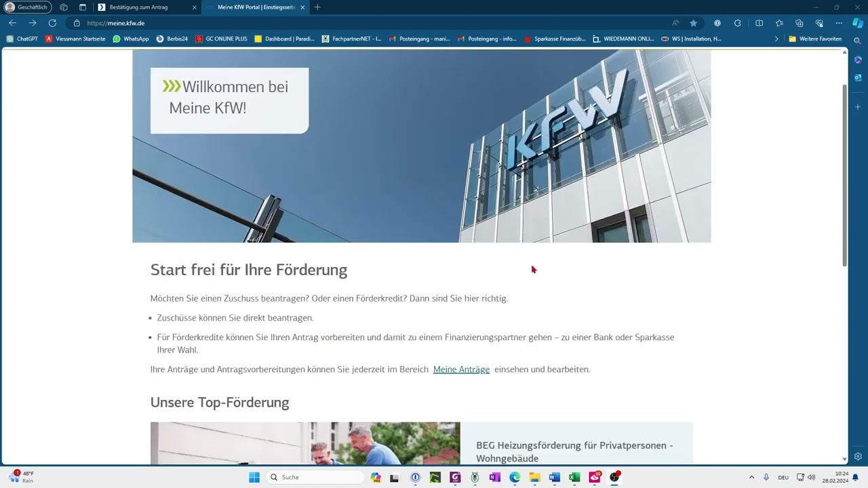Open the notifications bell in system tray
The image size is (868, 488).
coord(856,477)
